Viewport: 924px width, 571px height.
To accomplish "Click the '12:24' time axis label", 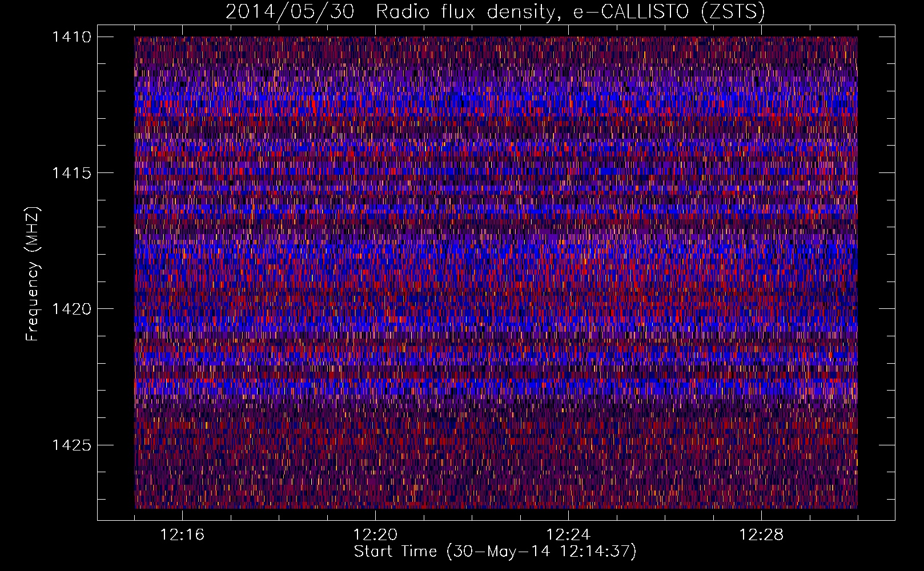I will click(x=568, y=535).
